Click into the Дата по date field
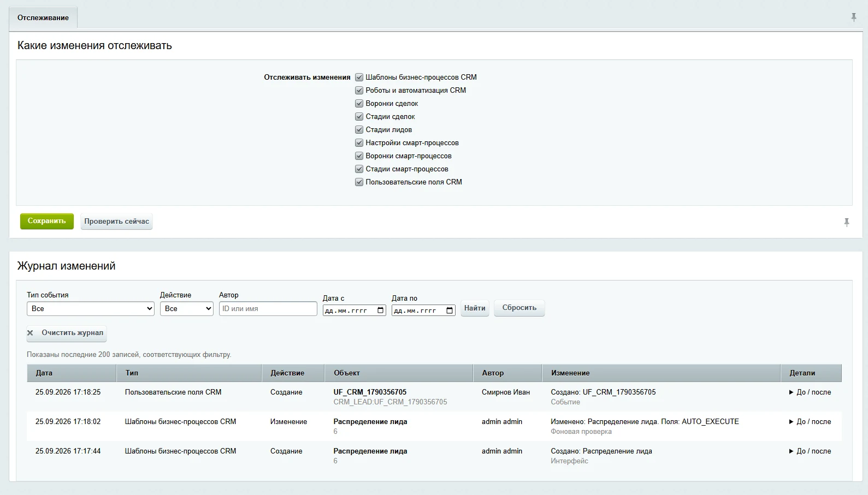Viewport: 868px width, 495px height. tap(423, 311)
